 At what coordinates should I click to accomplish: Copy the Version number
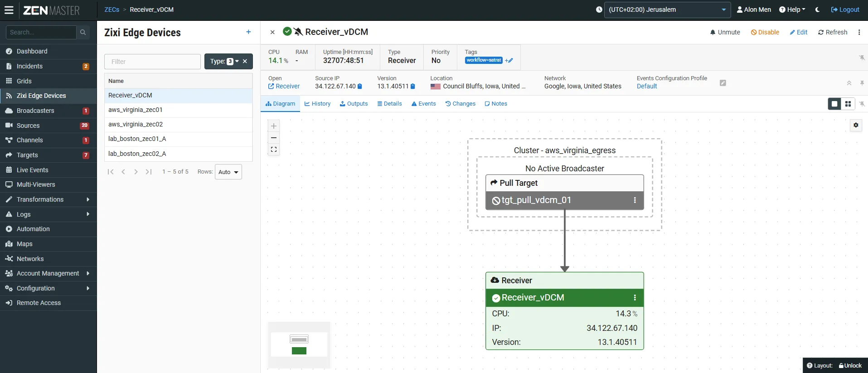[413, 86]
